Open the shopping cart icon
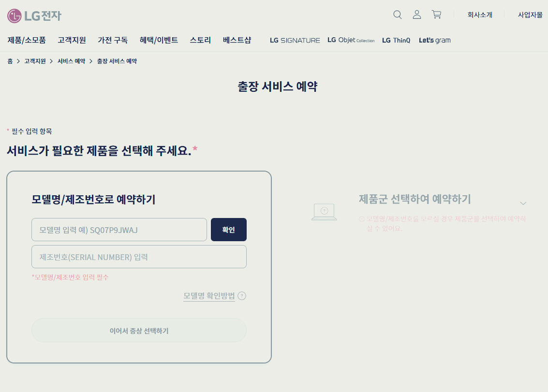548x392 pixels. click(436, 15)
